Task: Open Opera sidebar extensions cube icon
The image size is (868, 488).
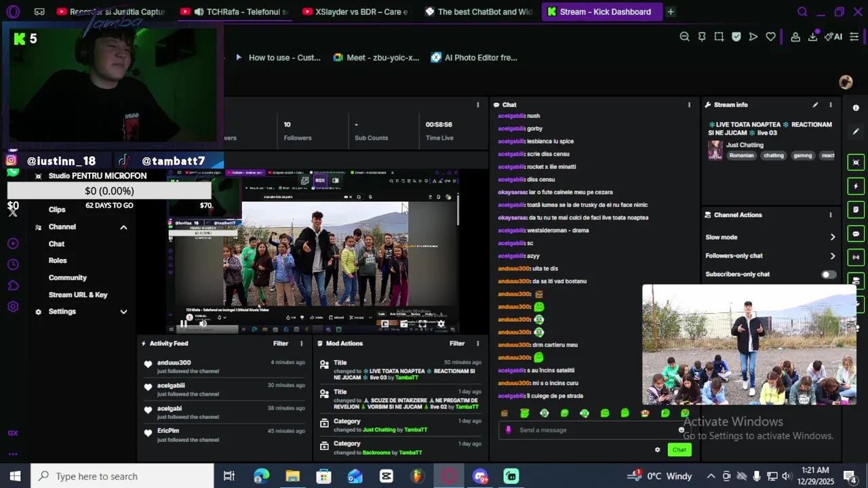Action: pyautogui.click(x=13, y=285)
